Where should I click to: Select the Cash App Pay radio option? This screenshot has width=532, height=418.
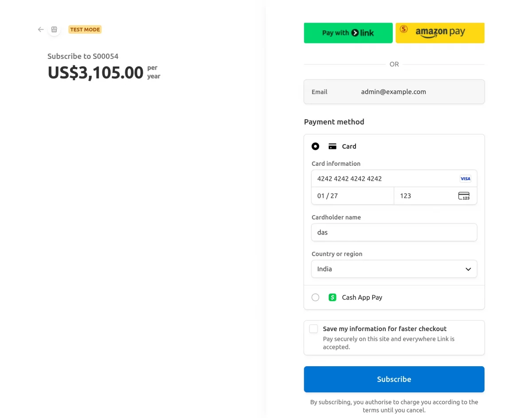pyautogui.click(x=315, y=297)
